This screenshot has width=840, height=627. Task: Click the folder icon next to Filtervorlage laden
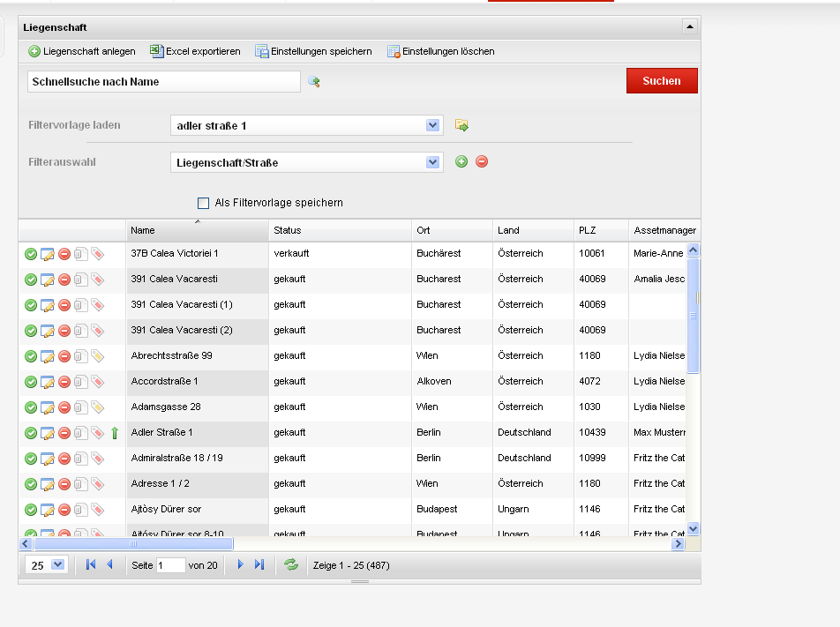(461, 125)
